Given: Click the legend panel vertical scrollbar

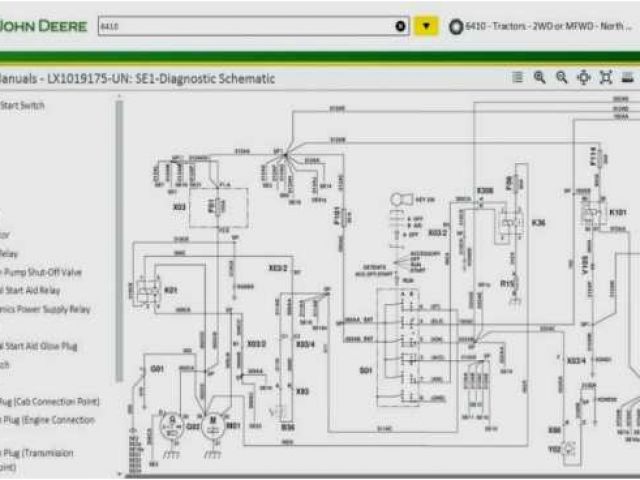Looking at the screenshot, I should point(119,240).
